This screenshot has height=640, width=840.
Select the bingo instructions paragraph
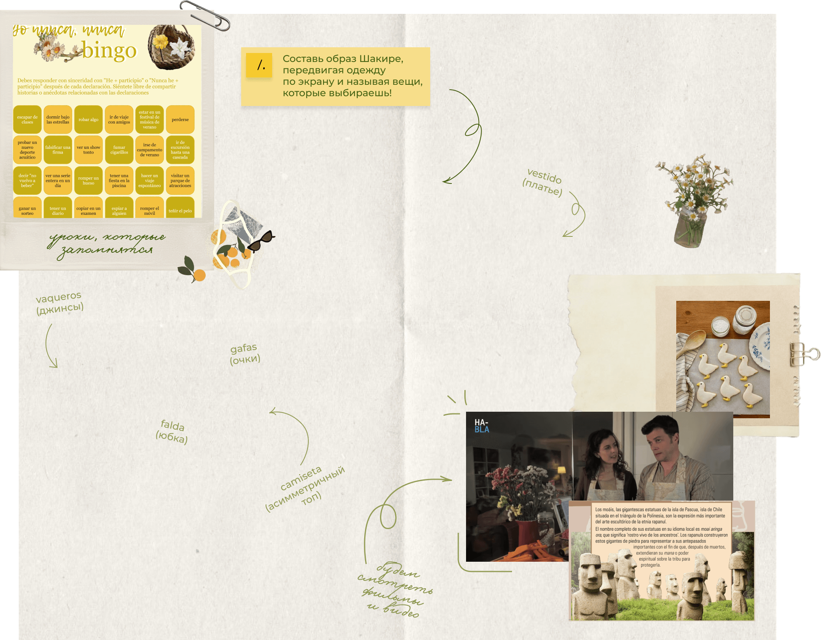coord(99,86)
